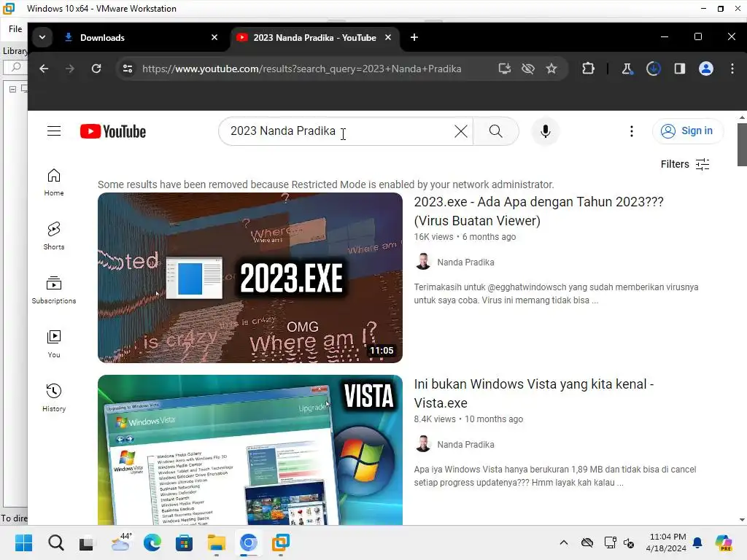Open the 2023.EXE video thumbnail

(x=250, y=278)
